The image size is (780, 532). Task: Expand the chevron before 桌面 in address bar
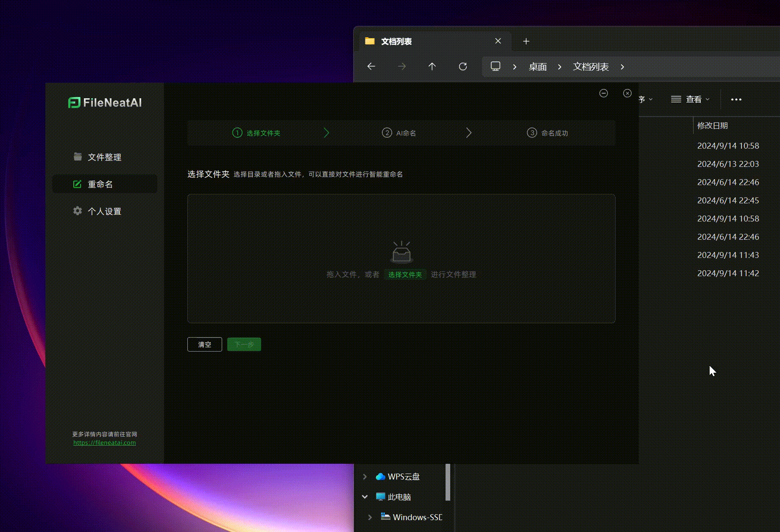click(x=515, y=67)
